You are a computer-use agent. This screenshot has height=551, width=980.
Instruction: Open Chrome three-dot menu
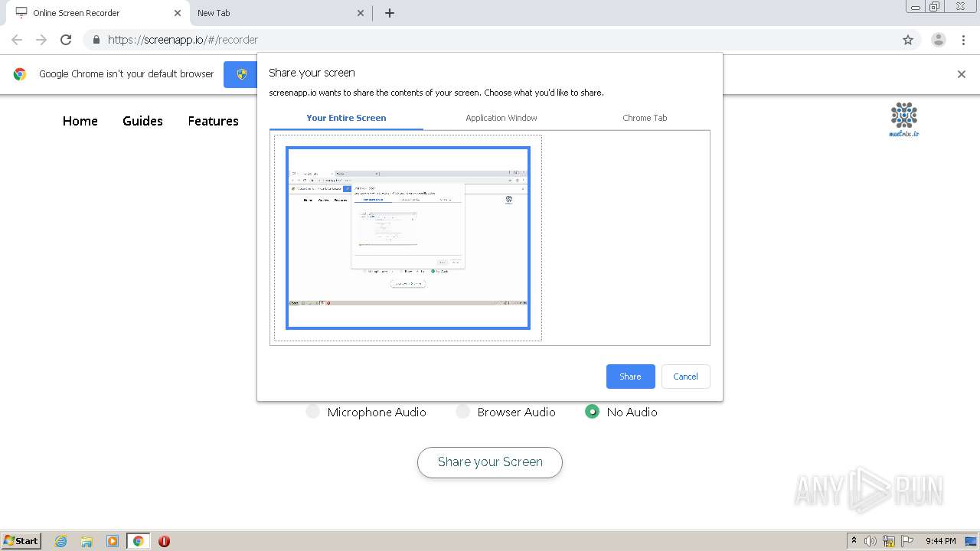963,40
